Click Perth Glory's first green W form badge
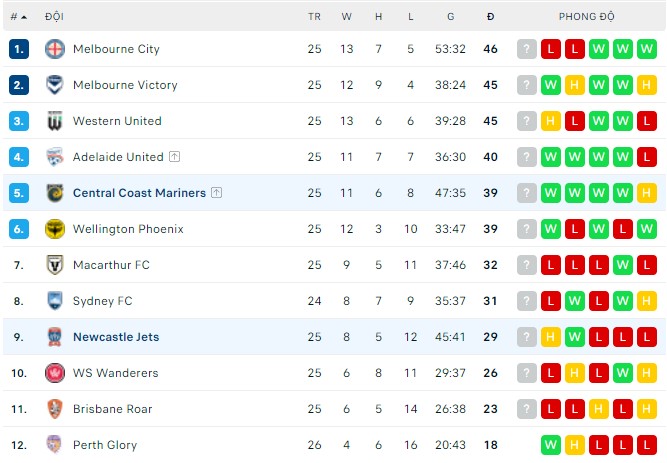This screenshot has width=667, height=463. 551,445
